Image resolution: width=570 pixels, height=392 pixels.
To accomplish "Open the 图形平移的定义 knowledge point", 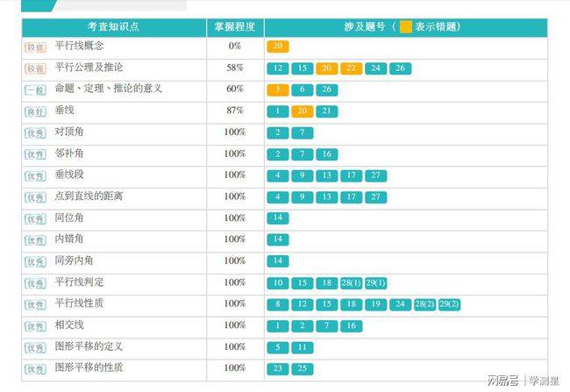I will 89,346.
